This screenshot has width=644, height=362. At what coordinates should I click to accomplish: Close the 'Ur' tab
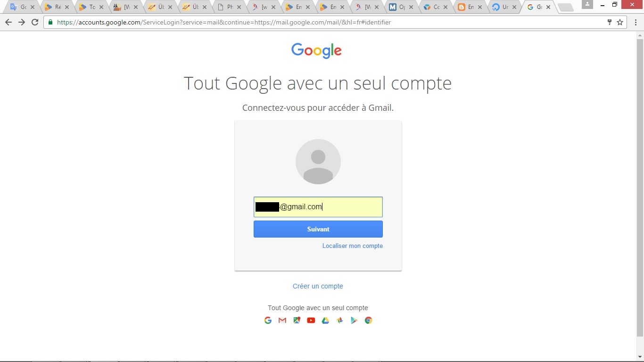point(514,7)
